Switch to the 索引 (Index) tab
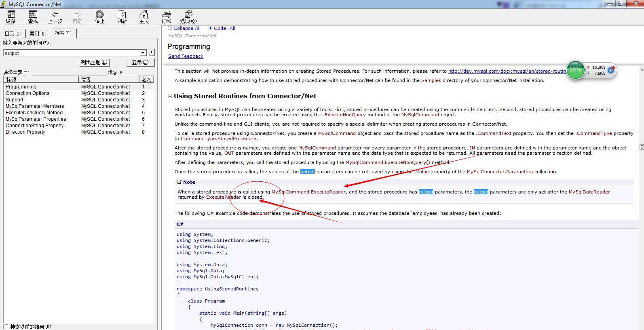 (38, 34)
